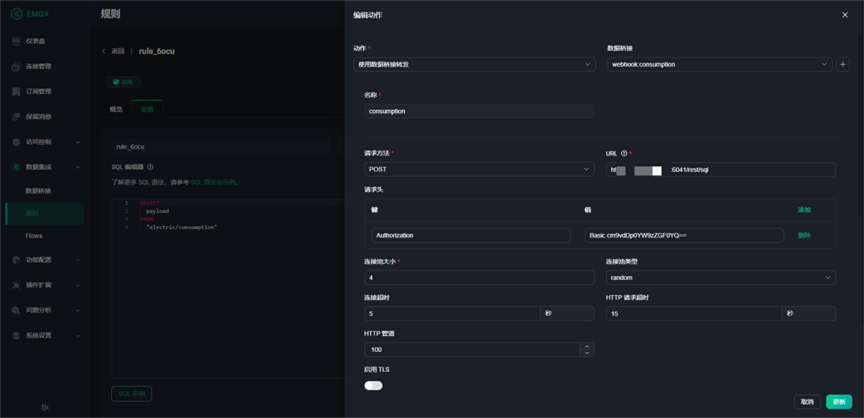
Task: Select 规则 in the sidebar
Action: coord(45,213)
